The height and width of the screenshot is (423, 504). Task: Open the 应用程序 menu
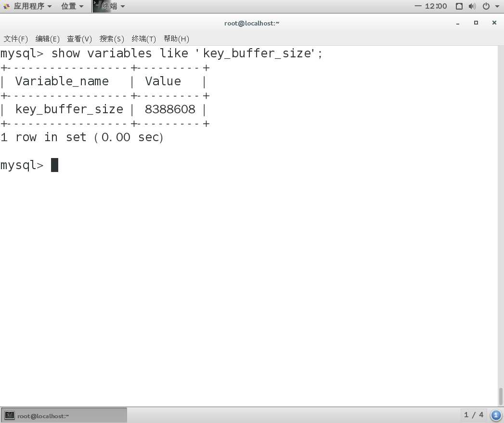coord(29,6)
